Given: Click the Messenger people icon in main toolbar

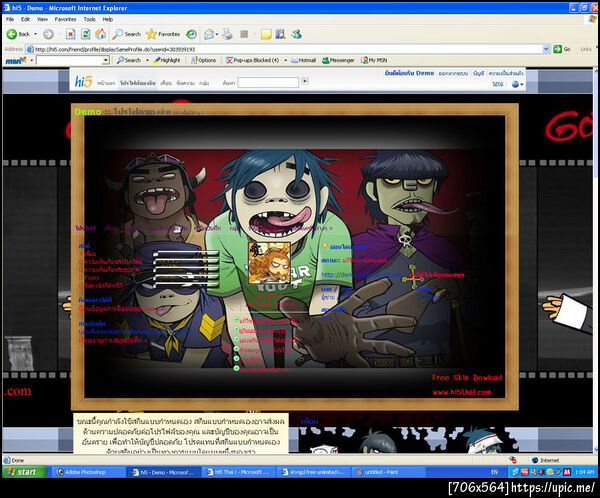Looking at the screenshot, I should (x=296, y=34).
